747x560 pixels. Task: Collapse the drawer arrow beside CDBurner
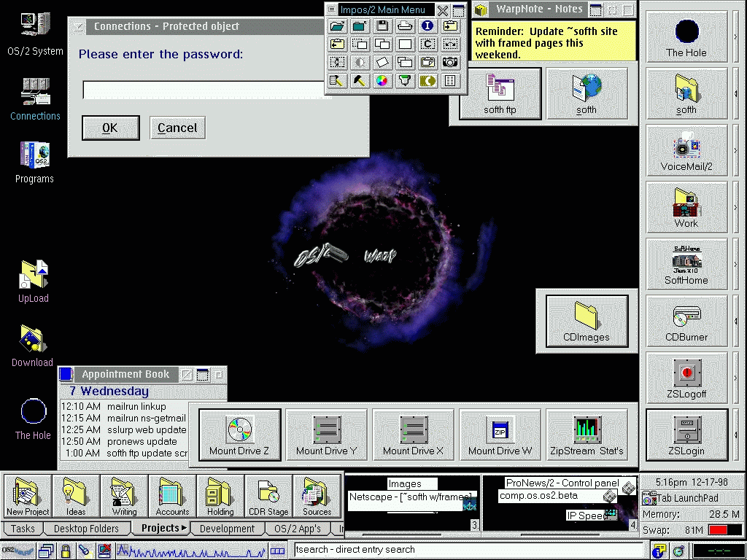click(x=735, y=321)
